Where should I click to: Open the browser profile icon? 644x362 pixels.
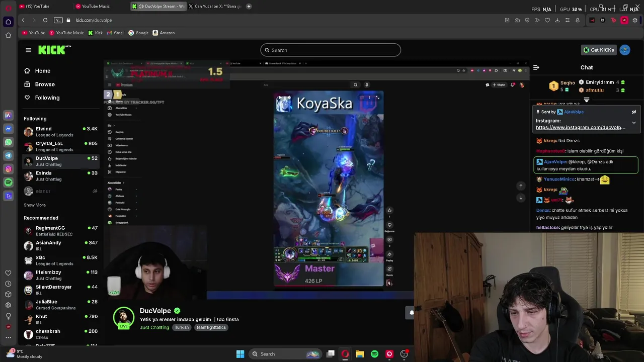[578, 20]
